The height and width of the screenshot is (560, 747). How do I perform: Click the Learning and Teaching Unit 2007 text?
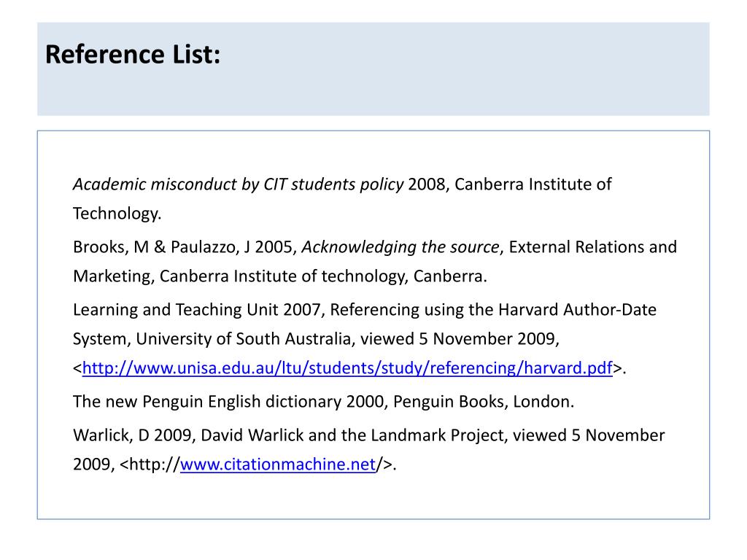(x=198, y=309)
